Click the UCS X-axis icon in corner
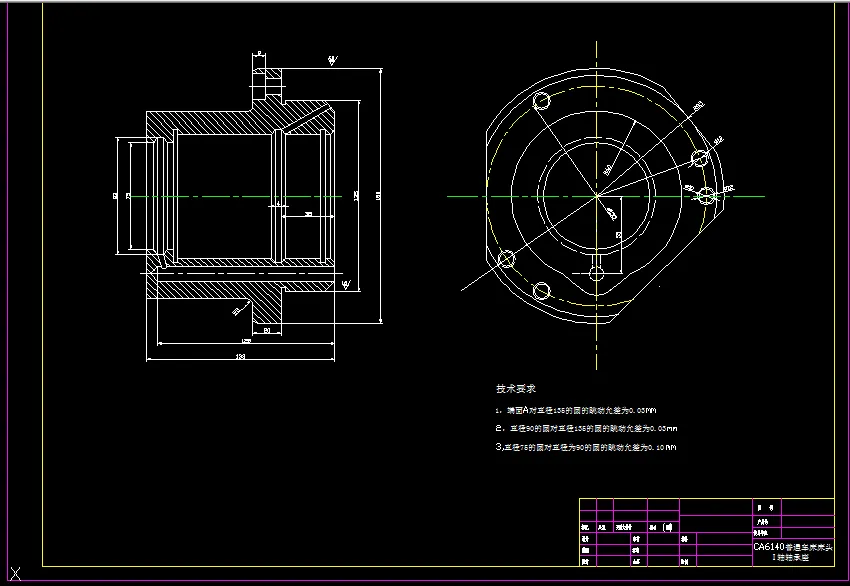The image size is (850, 586). point(15,574)
